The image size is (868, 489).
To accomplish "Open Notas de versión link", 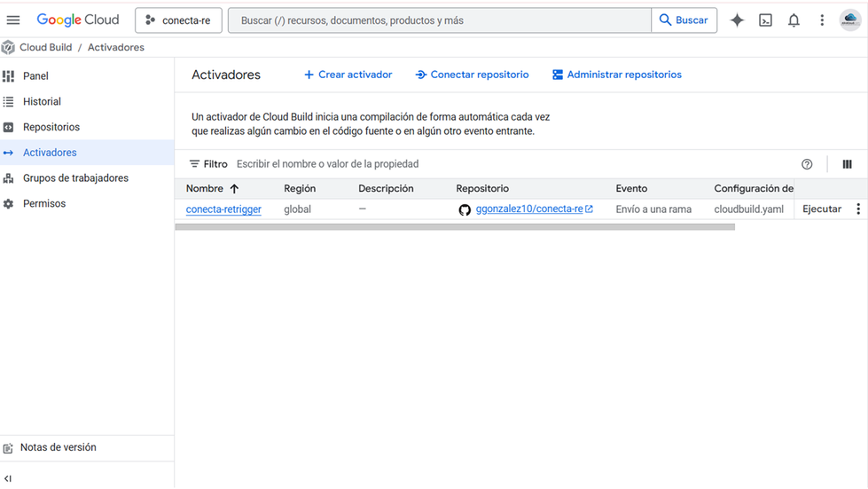I will click(x=59, y=447).
